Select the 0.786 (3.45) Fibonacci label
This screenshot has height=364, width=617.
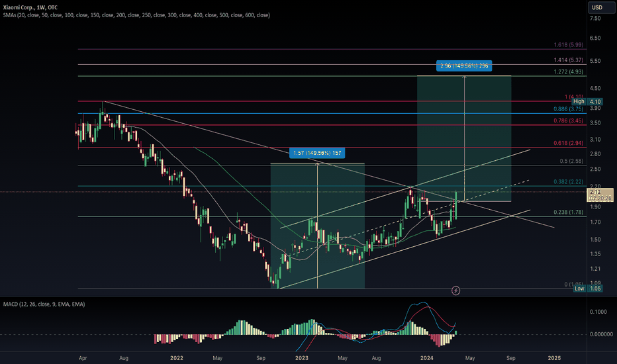click(569, 120)
